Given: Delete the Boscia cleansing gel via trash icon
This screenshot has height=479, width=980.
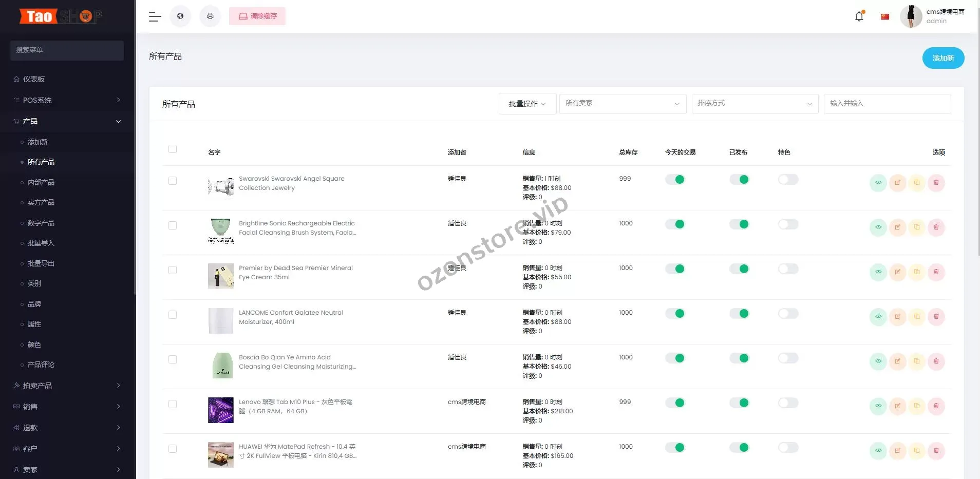Looking at the screenshot, I should click(x=937, y=361).
